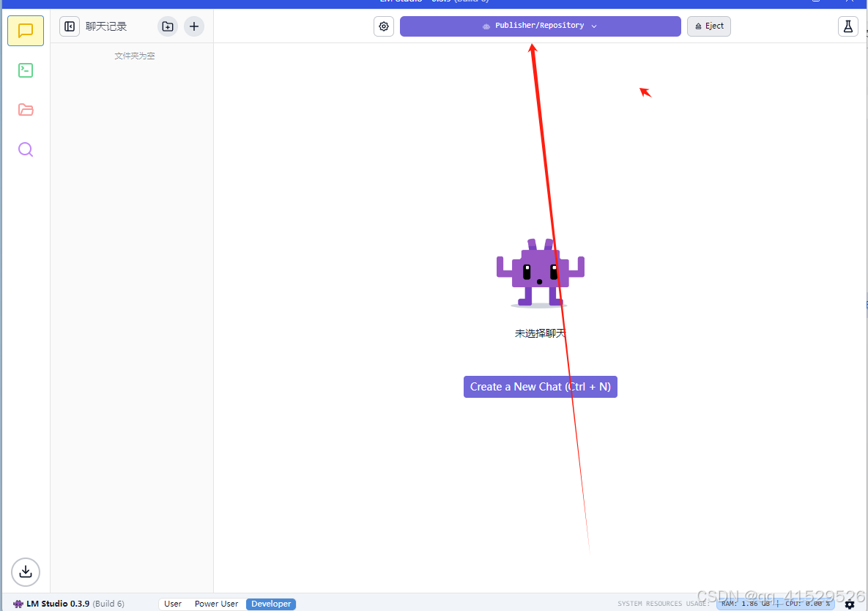Open the Developer terminal section in sidebar
Viewport: 868px width, 611px height.
click(x=26, y=70)
